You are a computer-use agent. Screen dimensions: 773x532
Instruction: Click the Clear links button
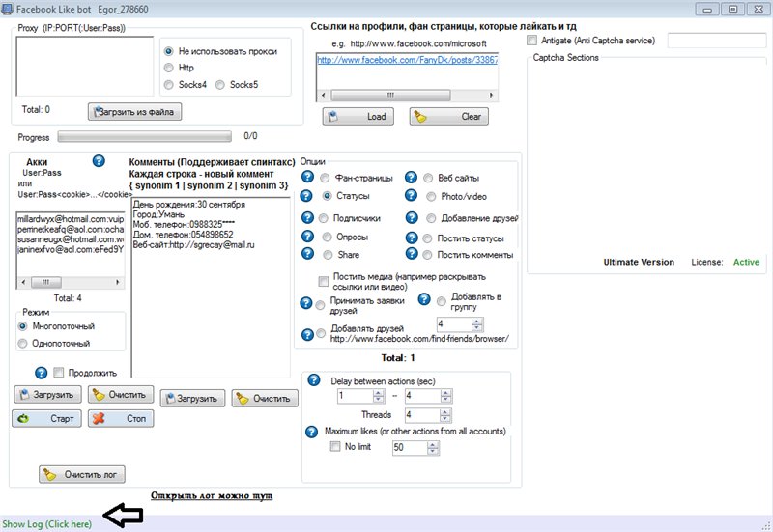[x=448, y=116]
